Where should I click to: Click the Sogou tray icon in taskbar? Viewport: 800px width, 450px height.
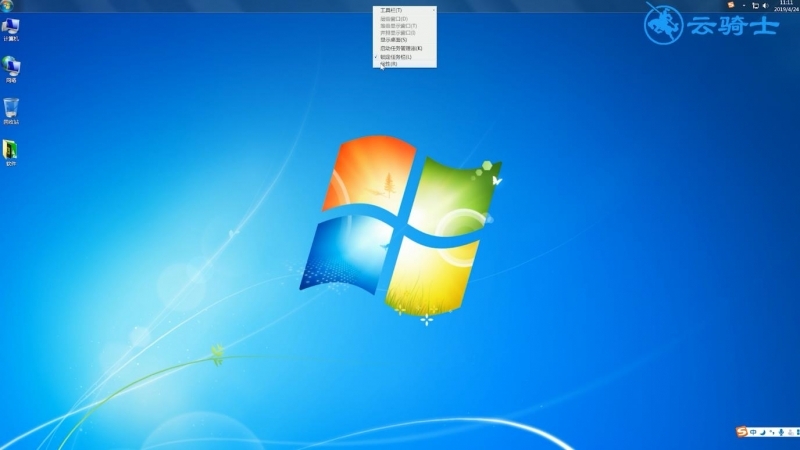pyautogui.click(x=731, y=5)
